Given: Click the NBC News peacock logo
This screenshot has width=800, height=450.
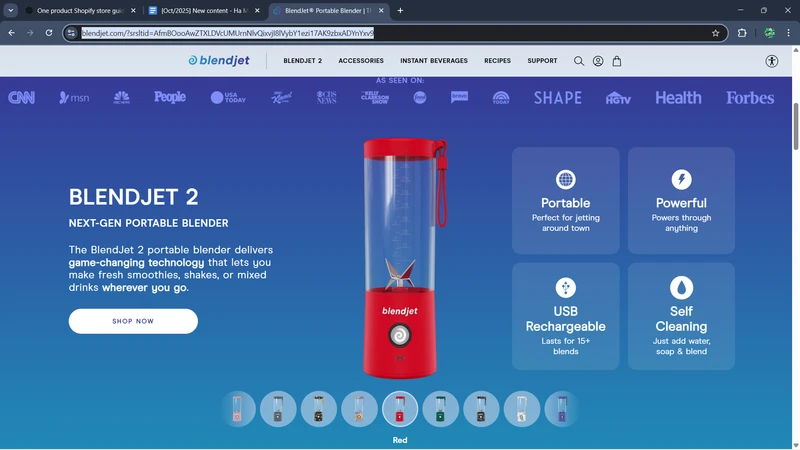Looking at the screenshot, I should 121,97.
